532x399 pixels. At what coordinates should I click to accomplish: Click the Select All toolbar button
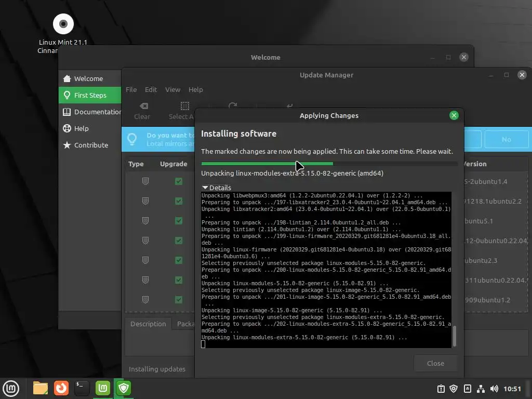181,111
